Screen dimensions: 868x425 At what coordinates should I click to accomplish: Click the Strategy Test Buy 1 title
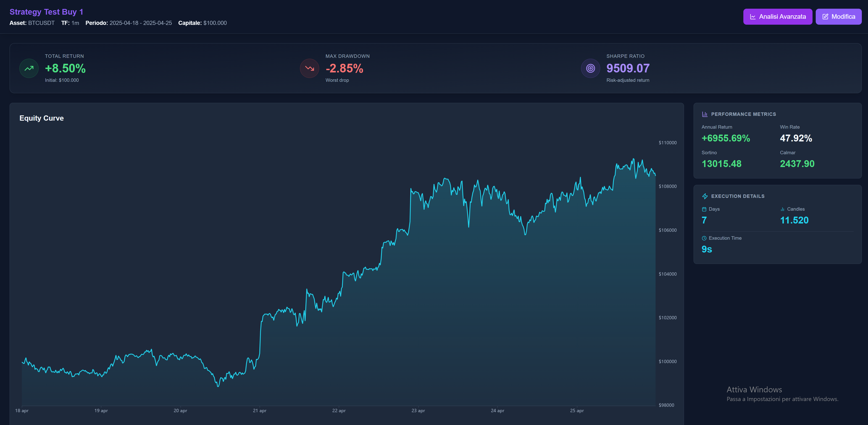[47, 12]
